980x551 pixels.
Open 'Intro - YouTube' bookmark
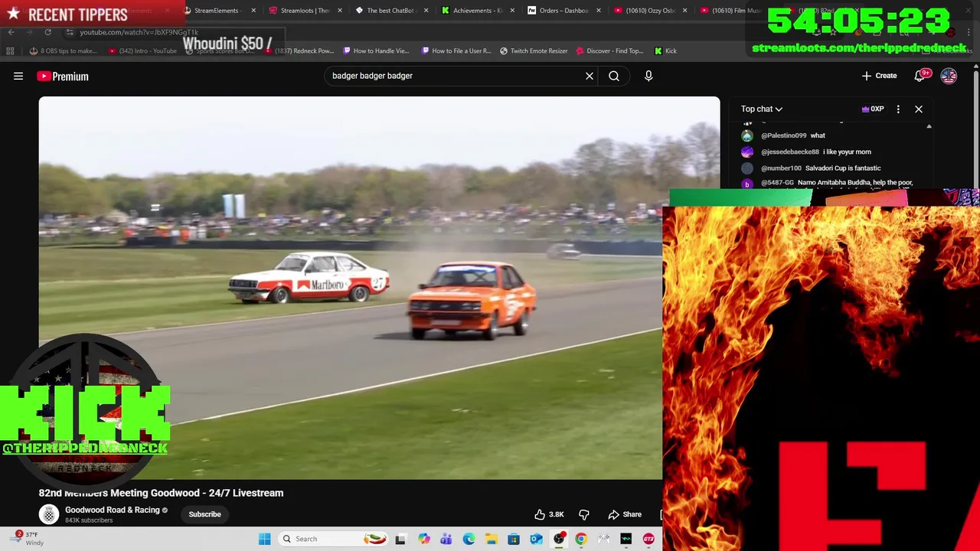(143, 51)
